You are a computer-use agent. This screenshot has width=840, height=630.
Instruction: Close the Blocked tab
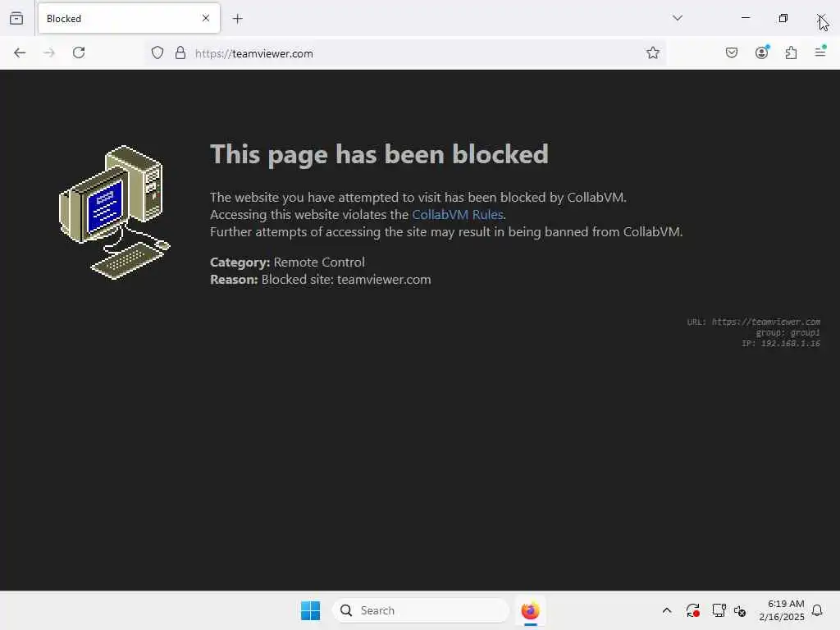pos(206,18)
